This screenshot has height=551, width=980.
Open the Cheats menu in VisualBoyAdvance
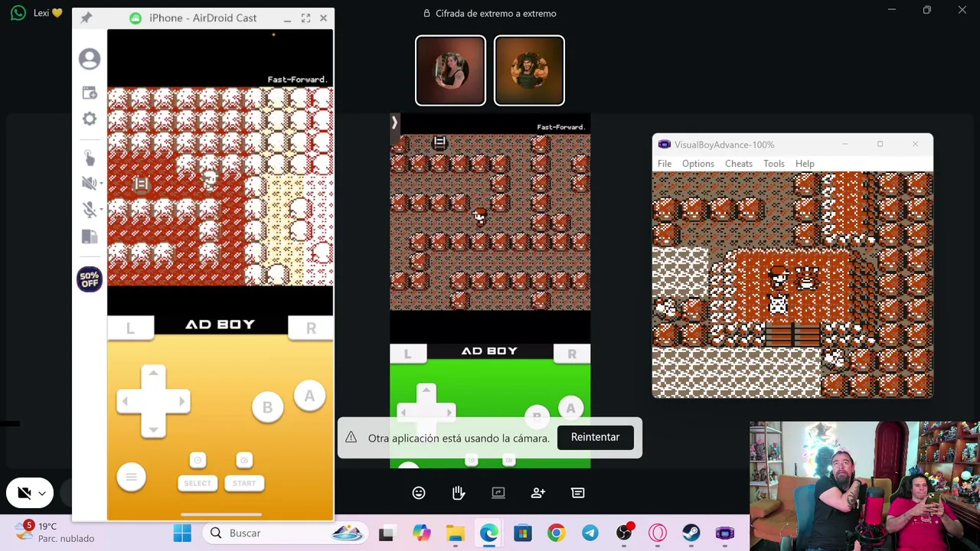[739, 164]
